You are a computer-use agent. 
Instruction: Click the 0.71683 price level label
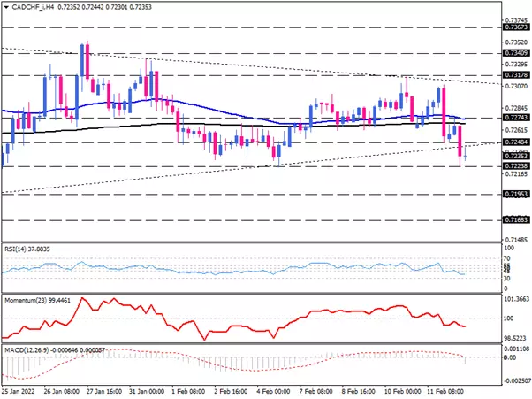[513, 219]
